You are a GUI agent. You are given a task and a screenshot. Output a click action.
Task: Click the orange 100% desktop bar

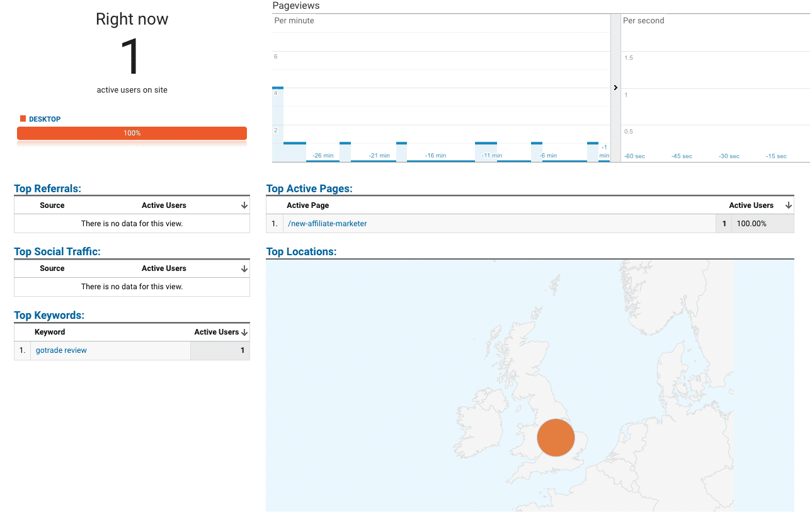[x=132, y=133]
